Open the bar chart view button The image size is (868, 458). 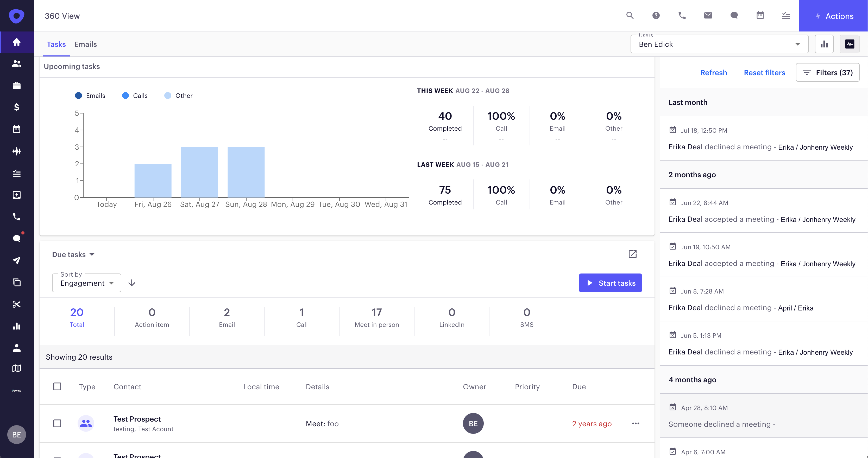tap(824, 44)
